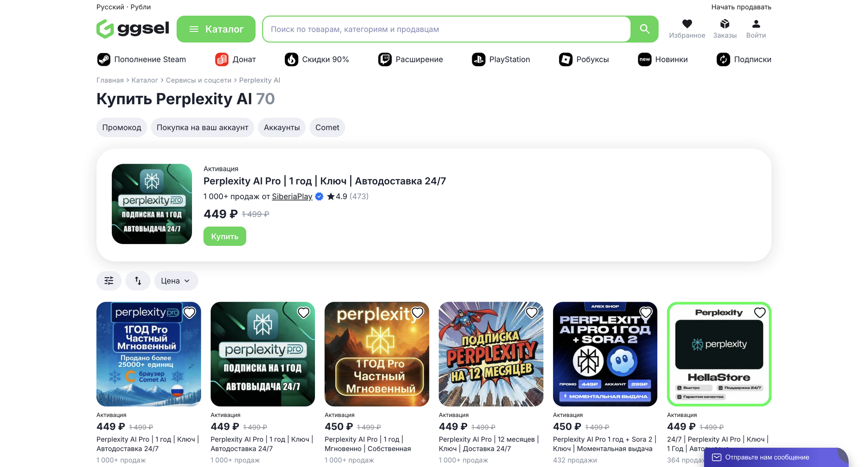Click the ggsel logo
Image resolution: width=868 pixels, height=467 pixels.
point(133,29)
